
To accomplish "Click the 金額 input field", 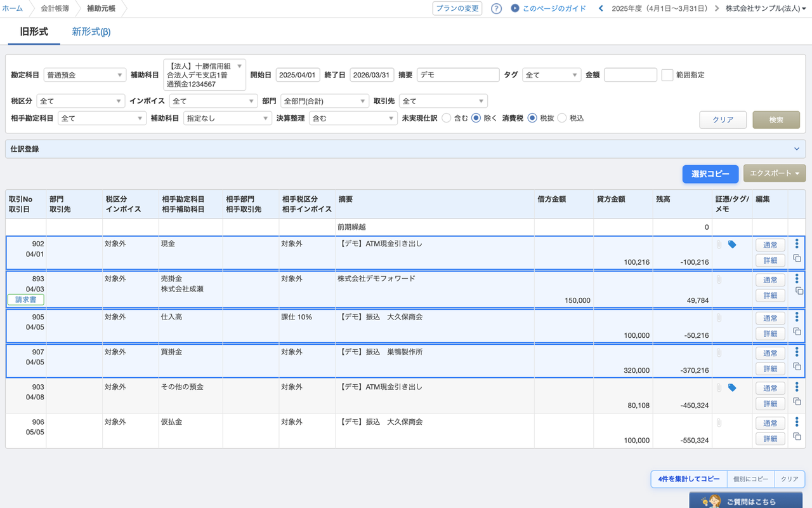I will point(631,75).
